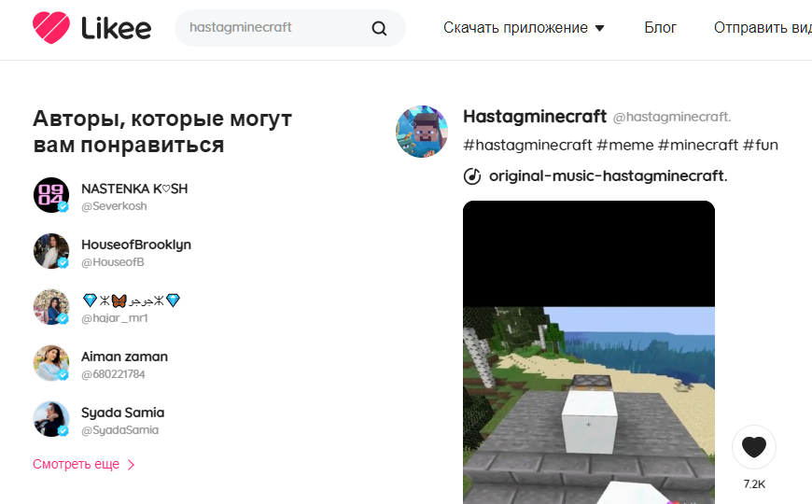
Task: Click the Hastagminecraft username title
Action: coord(535,117)
